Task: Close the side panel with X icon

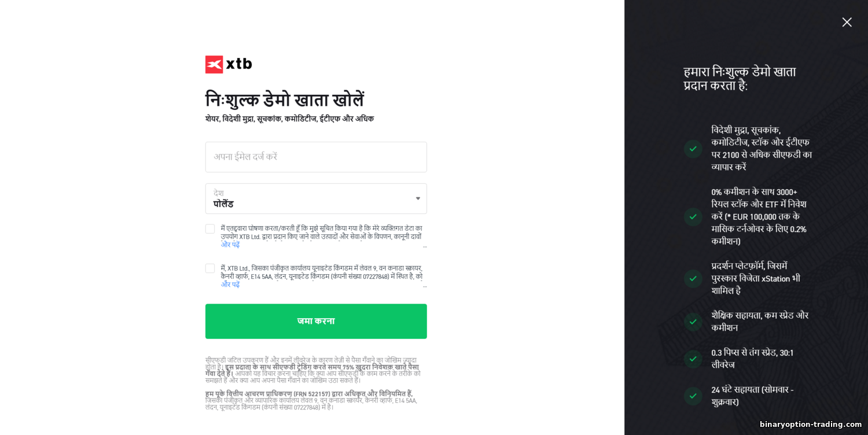Action: pos(847,22)
